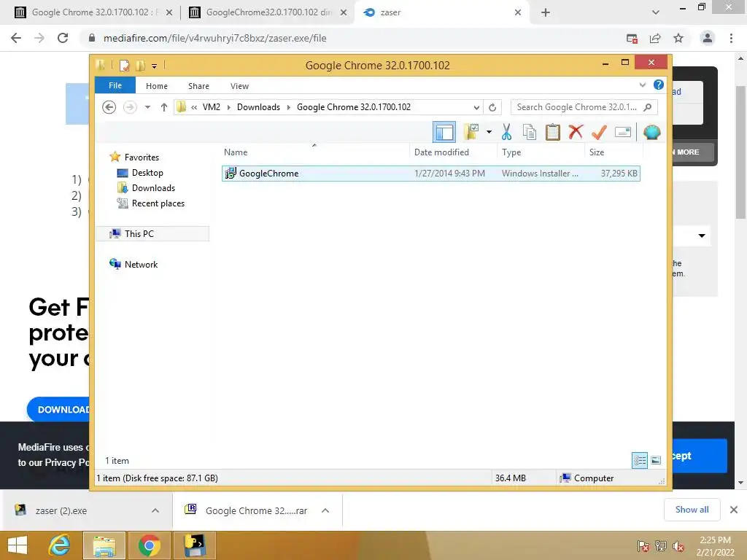Click Show all downloads button
747x560 pixels.
click(692, 510)
